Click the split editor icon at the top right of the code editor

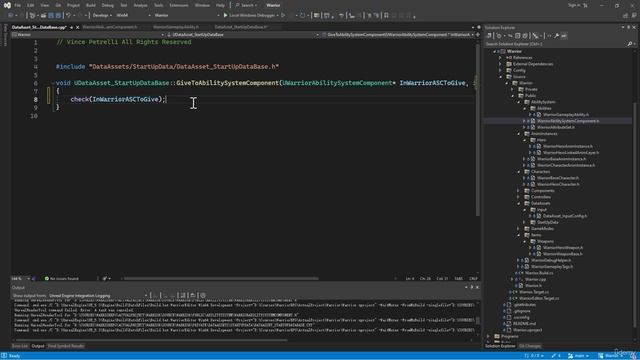point(478,35)
